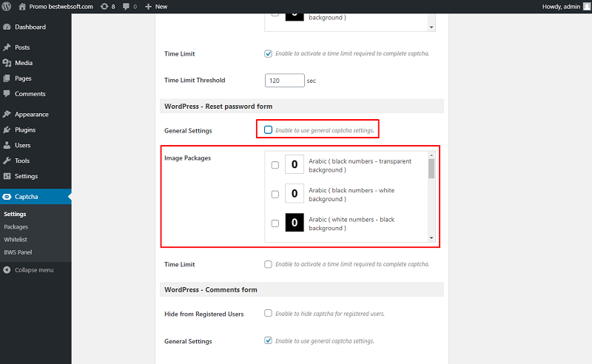592x364 pixels.
Task: Open the Comments menu label in sidebar
Action: coord(30,94)
